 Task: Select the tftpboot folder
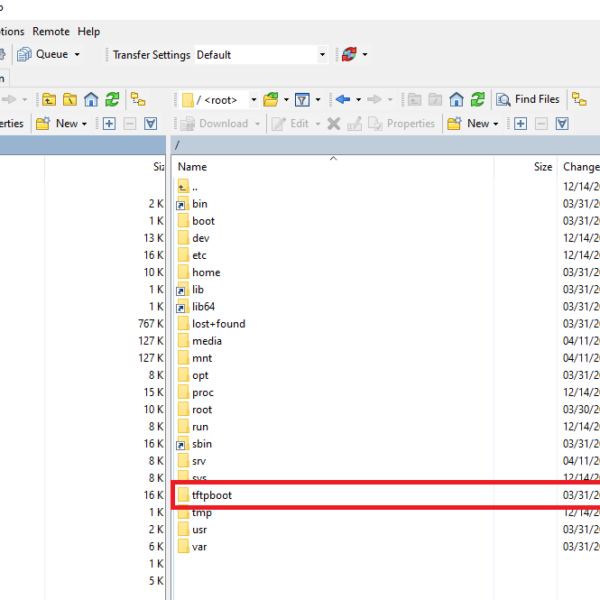pos(212,495)
